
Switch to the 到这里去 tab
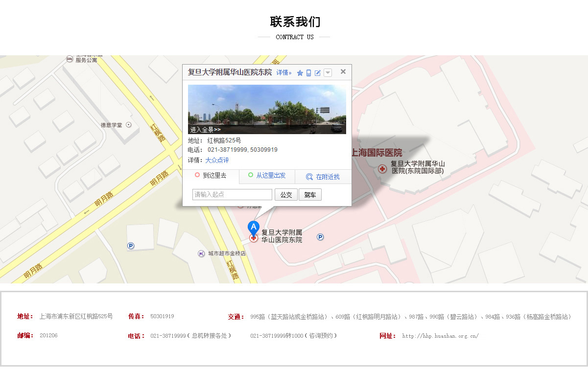click(211, 176)
